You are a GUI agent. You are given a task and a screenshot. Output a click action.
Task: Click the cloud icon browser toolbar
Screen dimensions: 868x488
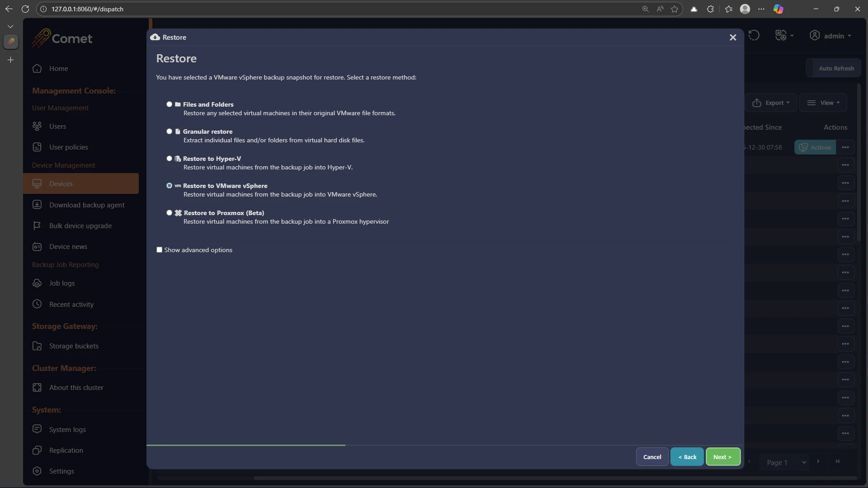point(694,9)
